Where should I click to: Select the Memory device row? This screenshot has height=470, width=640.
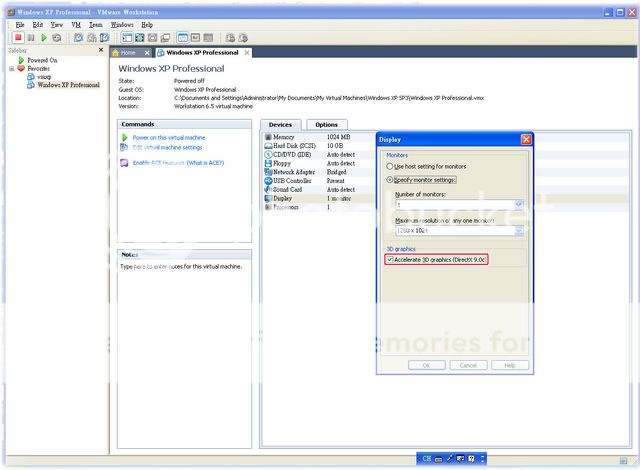(318, 137)
